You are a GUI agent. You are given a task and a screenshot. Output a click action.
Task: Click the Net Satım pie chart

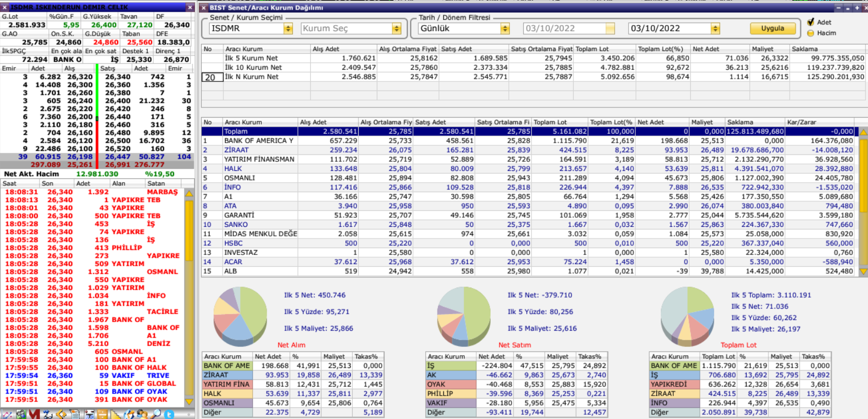(464, 316)
